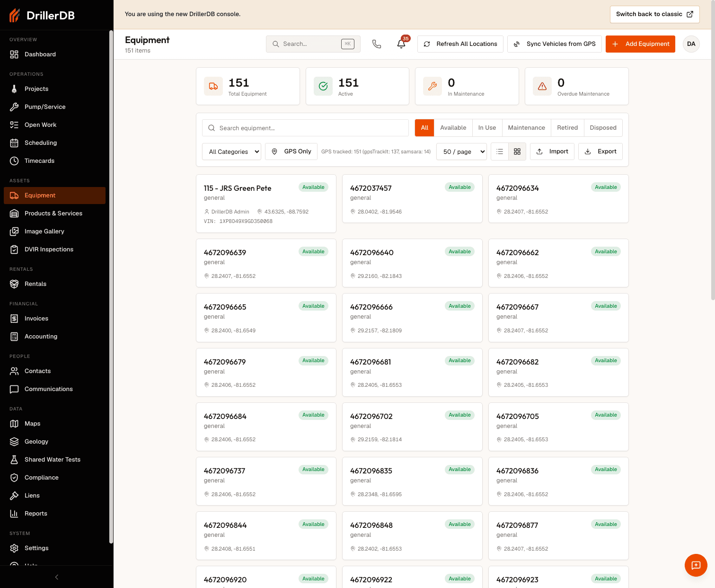Filter by Available status

click(453, 128)
